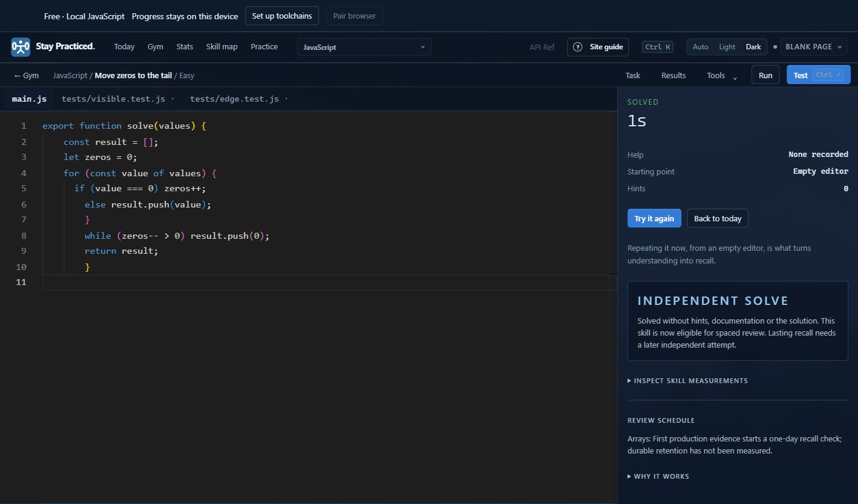858x504 pixels.
Task: Click empty line 11 in the editor
Action: pos(330,283)
